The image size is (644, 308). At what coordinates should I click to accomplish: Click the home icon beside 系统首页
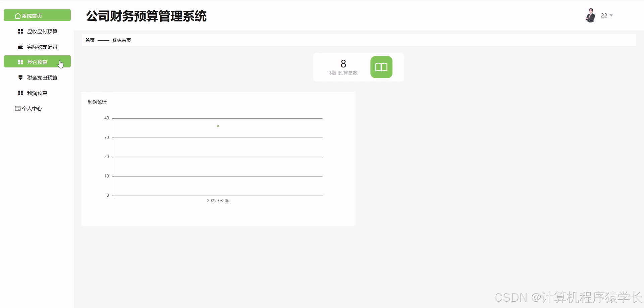point(17,15)
